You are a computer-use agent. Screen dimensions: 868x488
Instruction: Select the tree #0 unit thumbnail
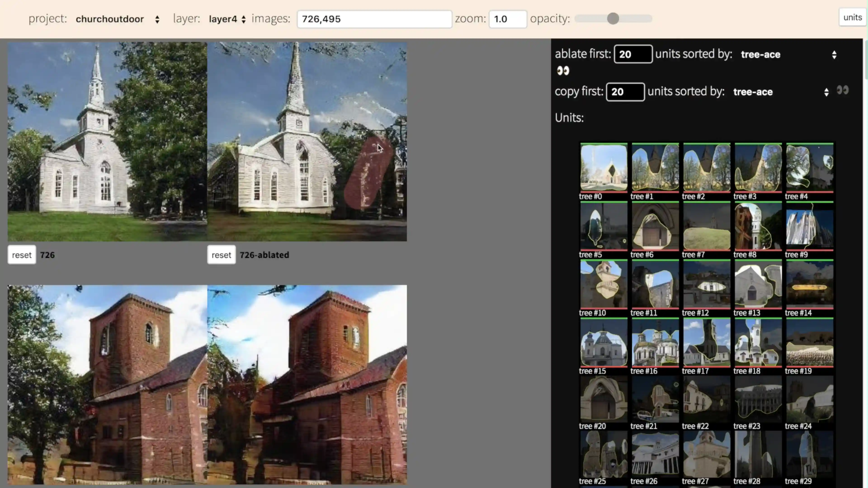[x=604, y=167]
